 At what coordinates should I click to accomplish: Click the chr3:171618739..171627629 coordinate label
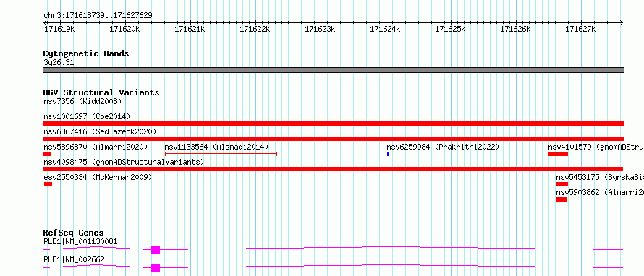[98, 15]
